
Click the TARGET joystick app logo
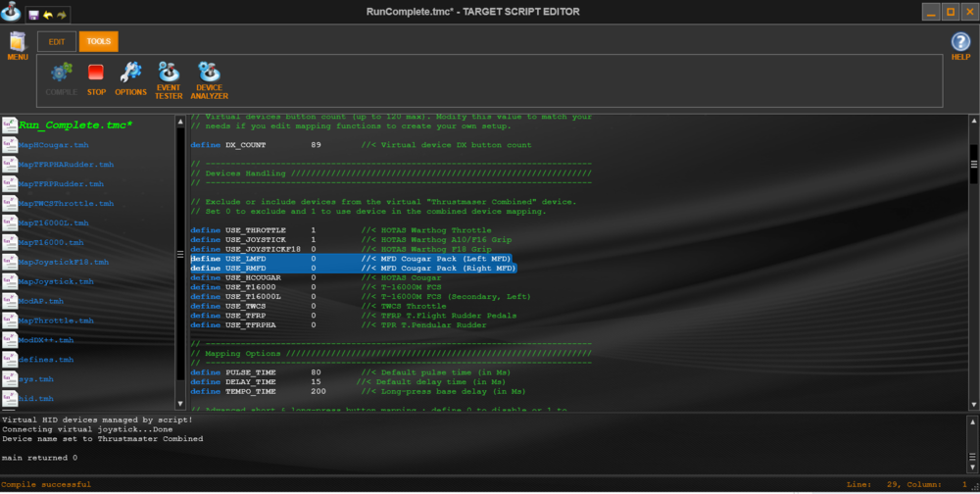(x=11, y=11)
